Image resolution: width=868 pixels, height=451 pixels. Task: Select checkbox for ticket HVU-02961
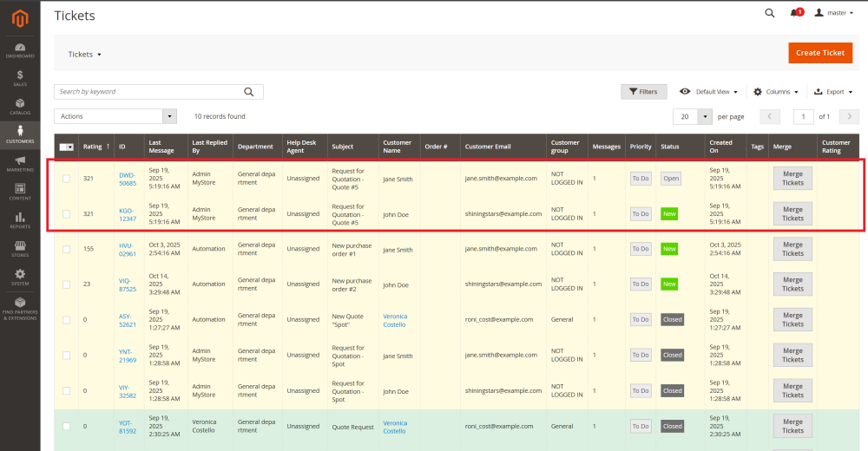pos(67,250)
